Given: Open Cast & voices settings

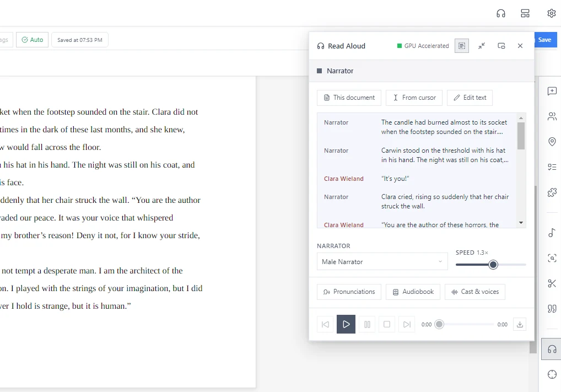Looking at the screenshot, I should coord(475,292).
